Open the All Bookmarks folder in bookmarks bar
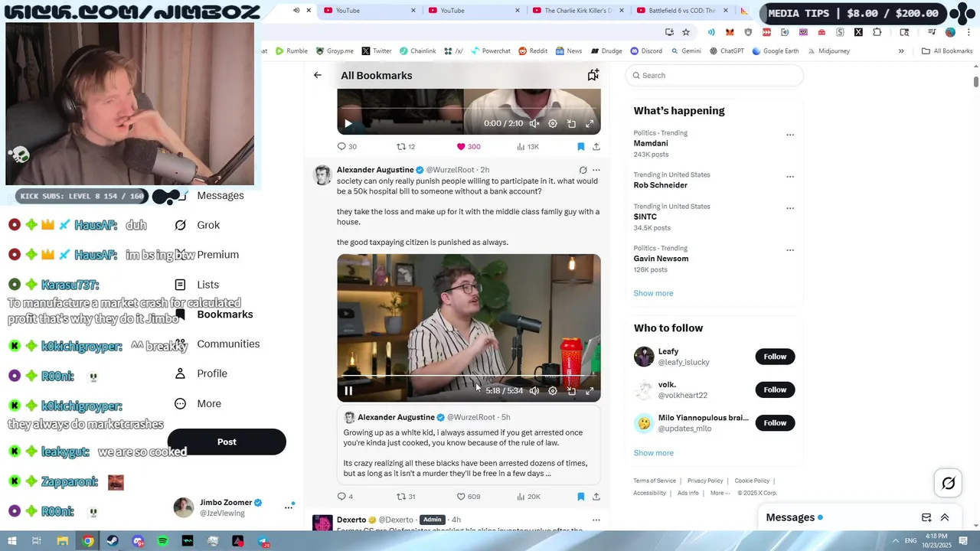Image resolution: width=980 pixels, height=551 pixels. click(x=947, y=51)
